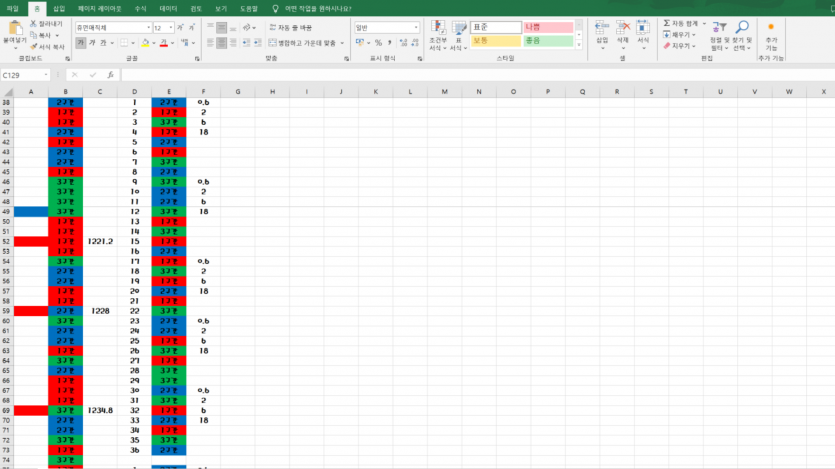Click the Format cells (서식) icon

point(643,28)
